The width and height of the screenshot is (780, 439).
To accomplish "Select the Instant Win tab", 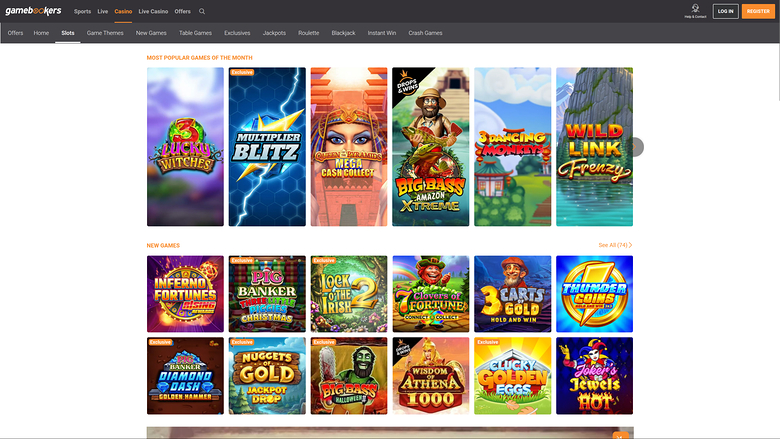I will pyautogui.click(x=382, y=33).
